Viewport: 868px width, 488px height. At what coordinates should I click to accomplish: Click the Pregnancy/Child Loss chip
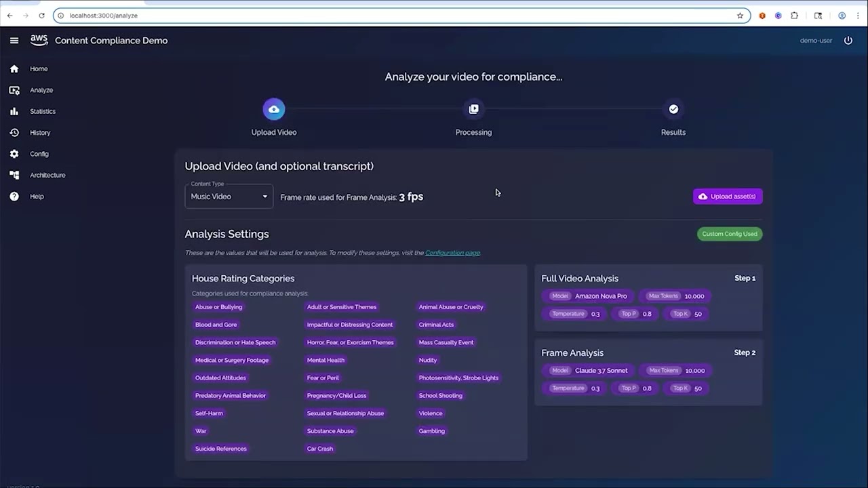point(336,395)
